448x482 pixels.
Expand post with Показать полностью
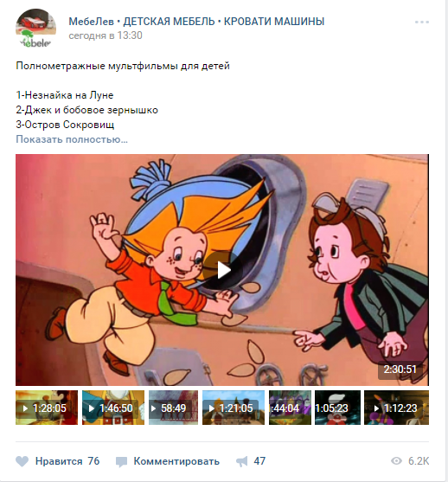tap(72, 139)
